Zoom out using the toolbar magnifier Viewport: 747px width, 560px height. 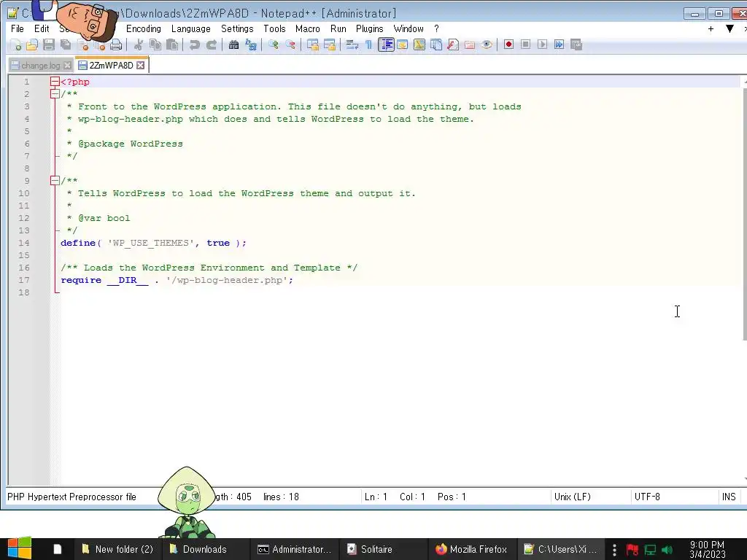click(x=290, y=44)
